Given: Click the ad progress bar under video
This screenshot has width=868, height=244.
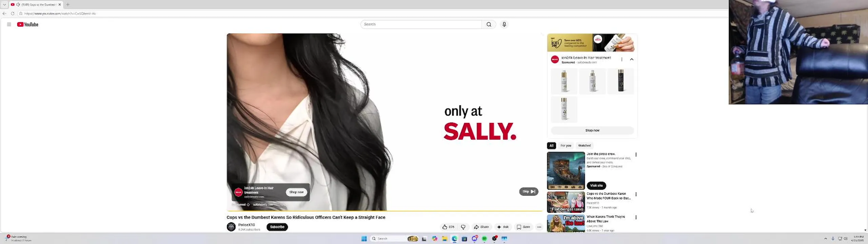Looking at the screenshot, I should point(384,211).
